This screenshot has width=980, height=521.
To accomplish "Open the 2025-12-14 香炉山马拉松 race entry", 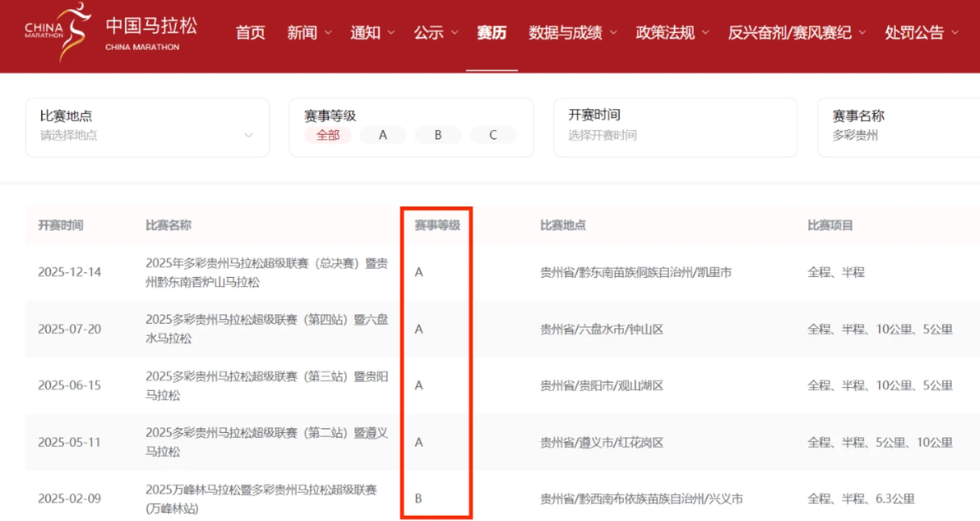I will coord(267,272).
